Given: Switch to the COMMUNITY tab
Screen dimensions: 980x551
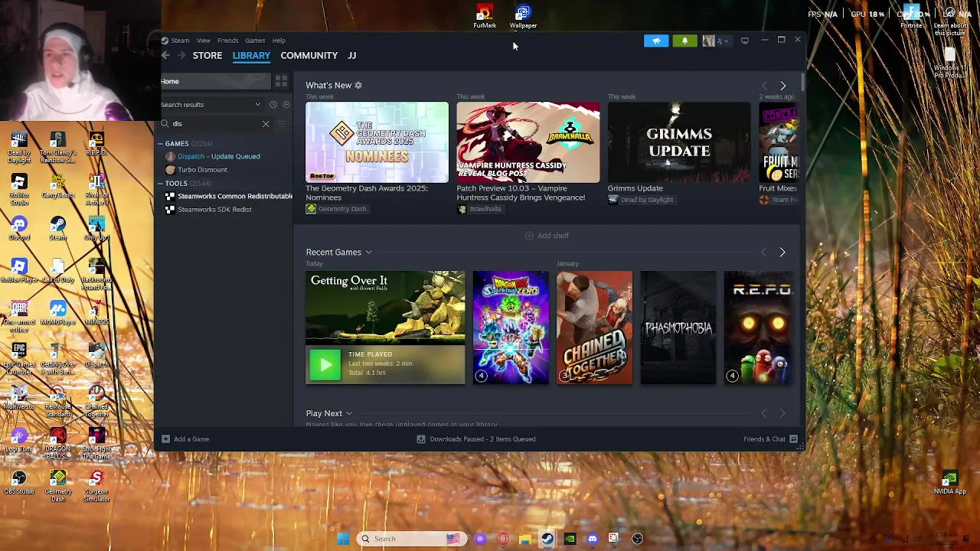Looking at the screenshot, I should (x=309, y=55).
